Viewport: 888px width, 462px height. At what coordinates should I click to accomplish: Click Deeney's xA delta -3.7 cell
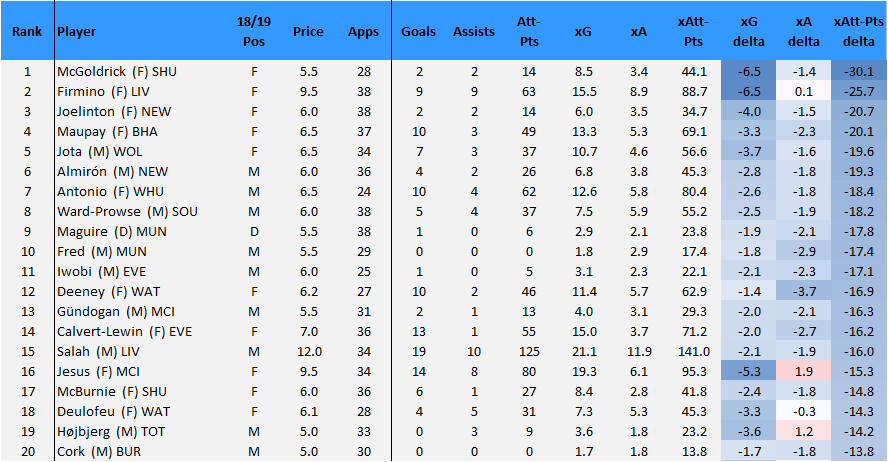(x=804, y=292)
